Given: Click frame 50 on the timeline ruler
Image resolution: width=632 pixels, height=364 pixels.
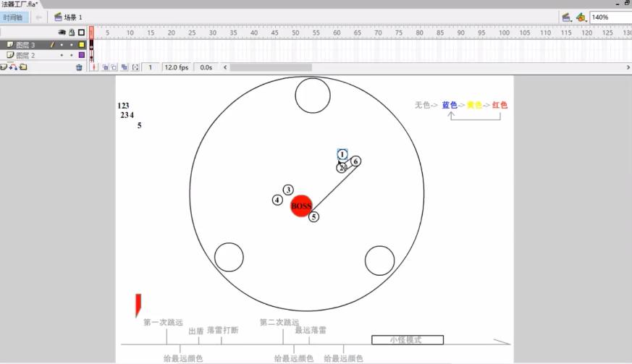Looking at the screenshot, I should pyautogui.click(x=295, y=33).
